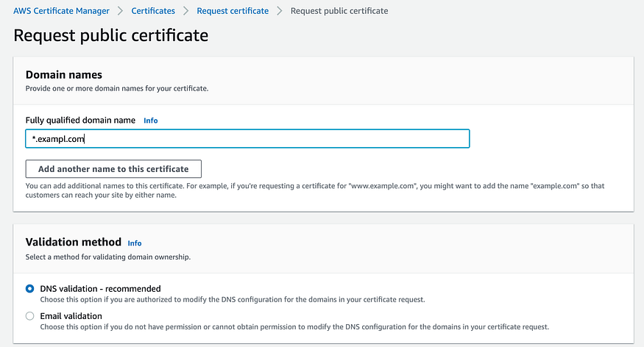Click the Email validation label text
This screenshot has width=644, height=347.
(x=71, y=316)
